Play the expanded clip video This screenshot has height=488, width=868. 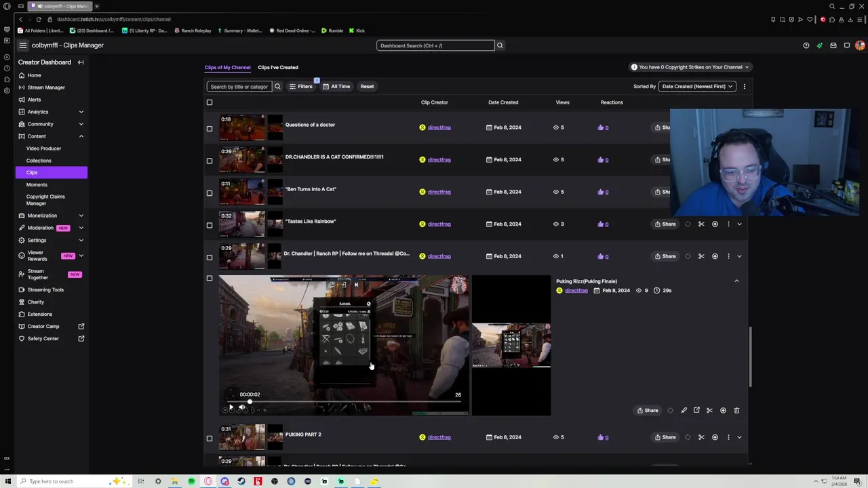[x=231, y=407]
